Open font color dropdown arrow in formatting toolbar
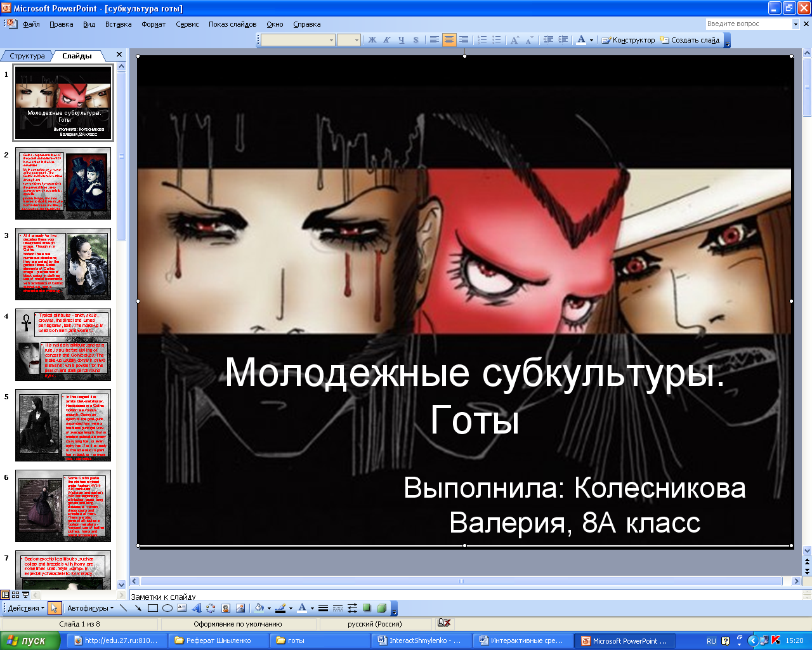Viewport: 812px width, 650px height. [x=592, y=40]
